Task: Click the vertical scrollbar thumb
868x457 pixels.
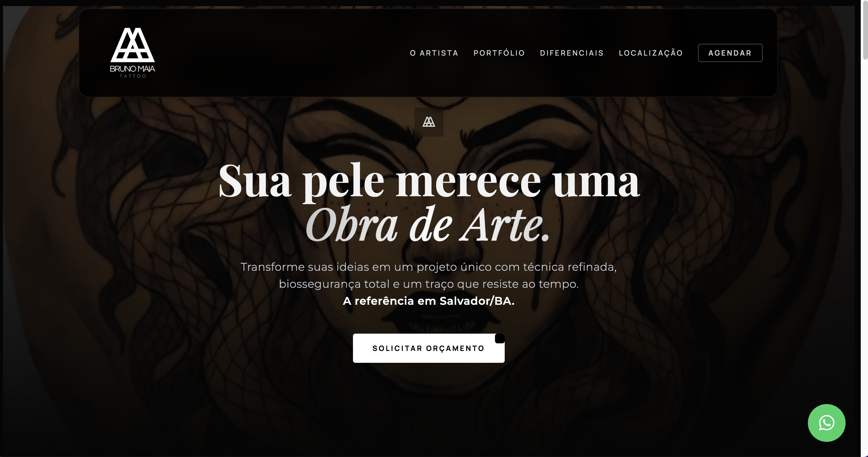Action: [865, 30]
